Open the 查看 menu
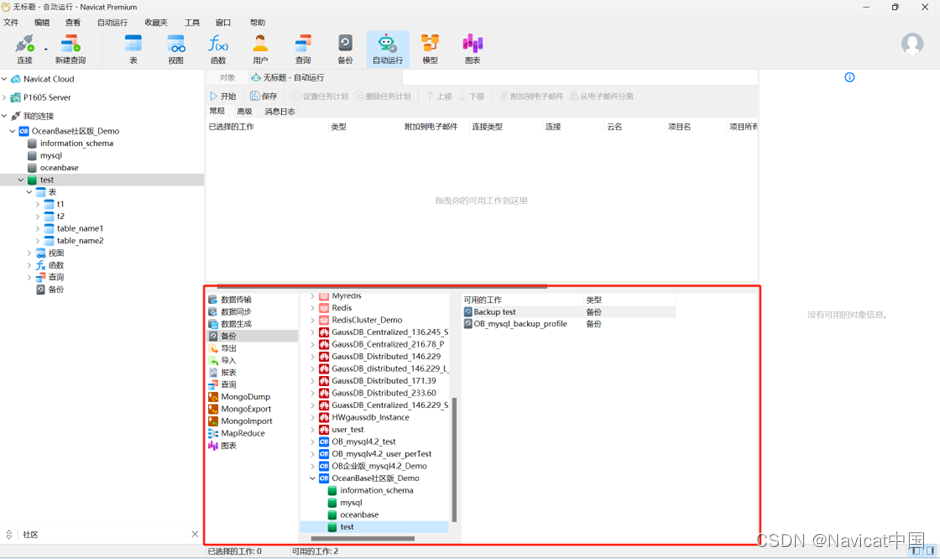This screenshot has height=559, width=940. click(x=73, y=22)
